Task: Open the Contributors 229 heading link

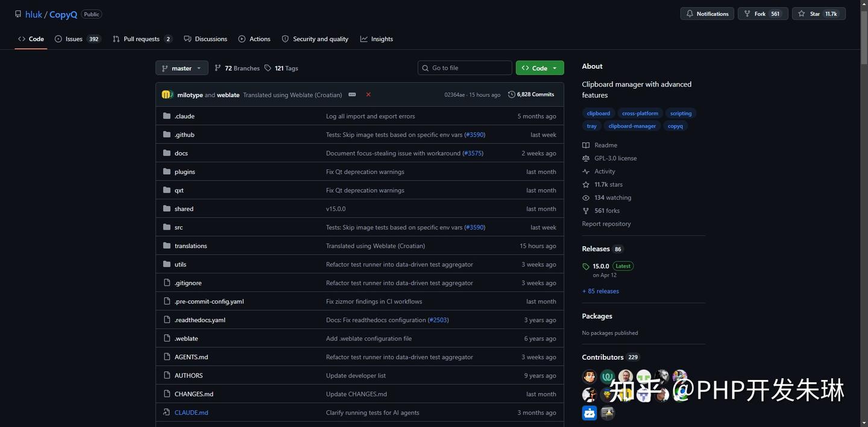Action: pyautogui.click(x=610, y=357)
